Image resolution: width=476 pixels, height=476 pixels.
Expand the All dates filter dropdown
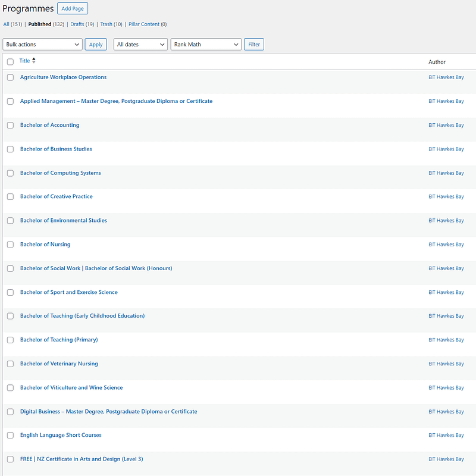click(x=140, y=45)
